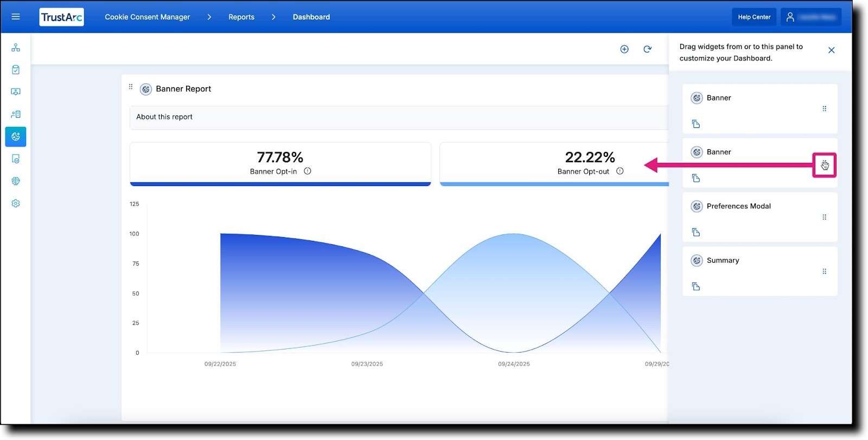
Task: Open the person with list sidebar icon
Action: pos(16,114)
